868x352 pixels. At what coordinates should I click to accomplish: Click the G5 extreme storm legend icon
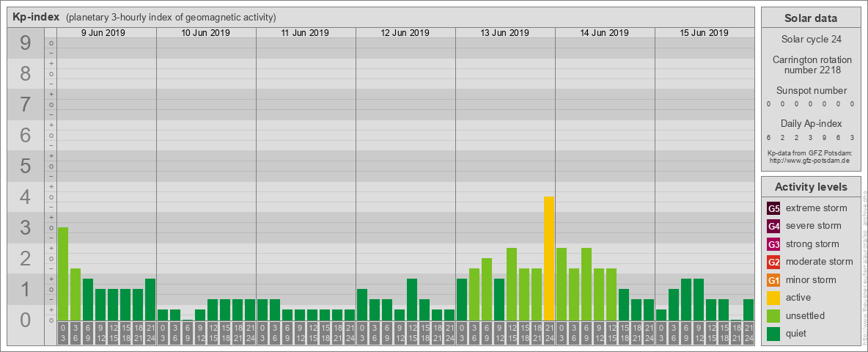[x=773, y=209]
